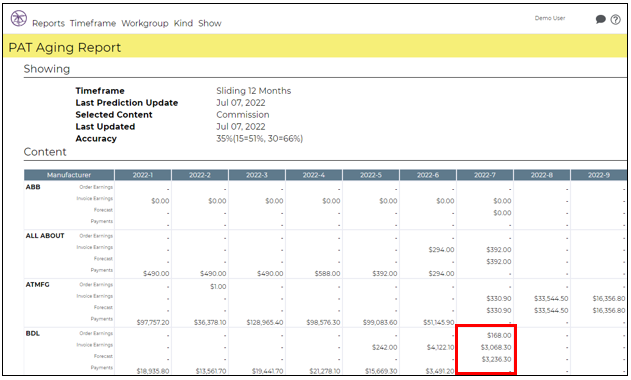Open the Timeframe menu
Viewport: 631px width, 380px height.
(93, 23)
